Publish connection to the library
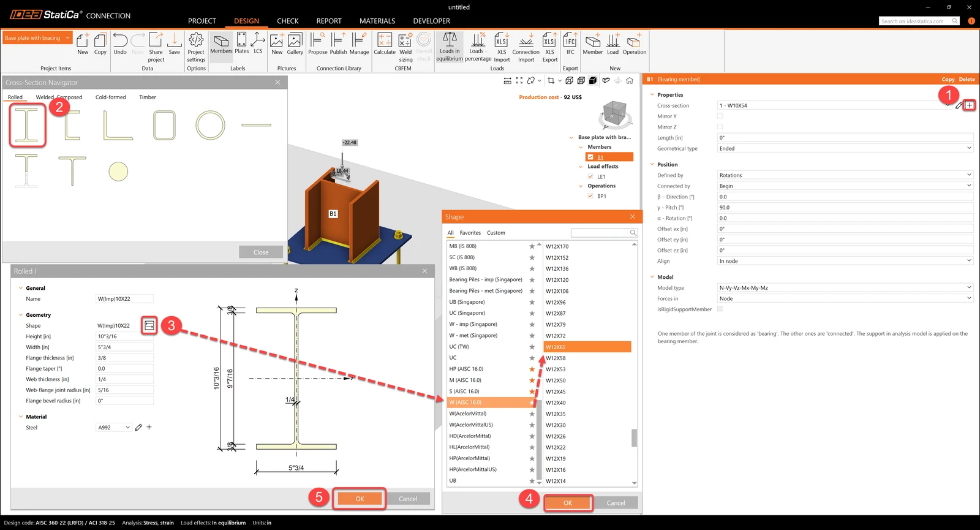This screenshot has height=530, width=980. 338,44
